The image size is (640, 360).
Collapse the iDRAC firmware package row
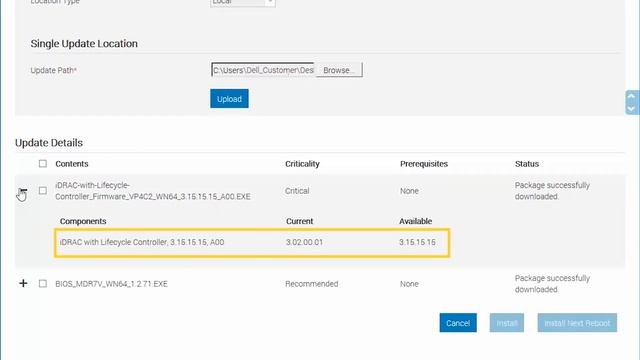tap(23, 191)
